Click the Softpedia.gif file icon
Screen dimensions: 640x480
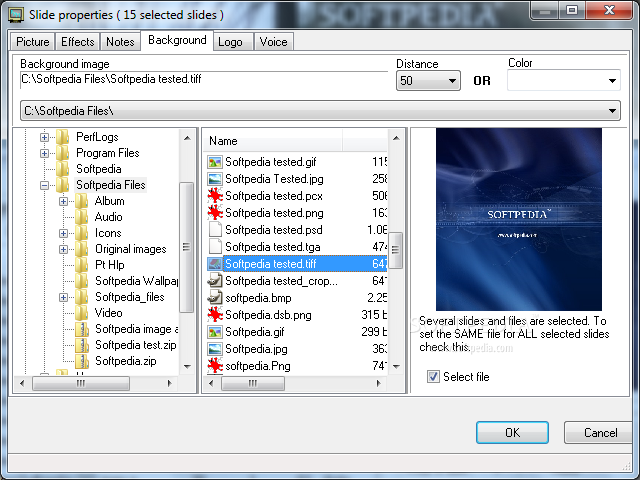pos(215,332)
